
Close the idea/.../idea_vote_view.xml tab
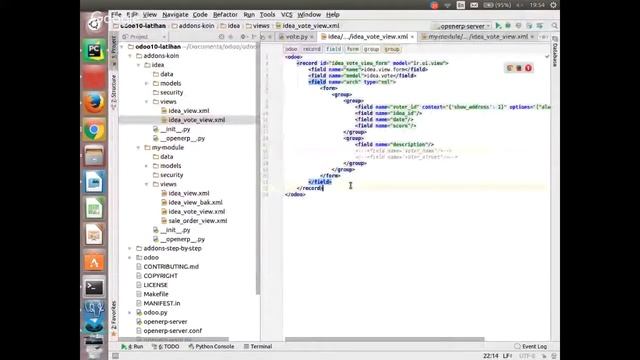(412, 37)
